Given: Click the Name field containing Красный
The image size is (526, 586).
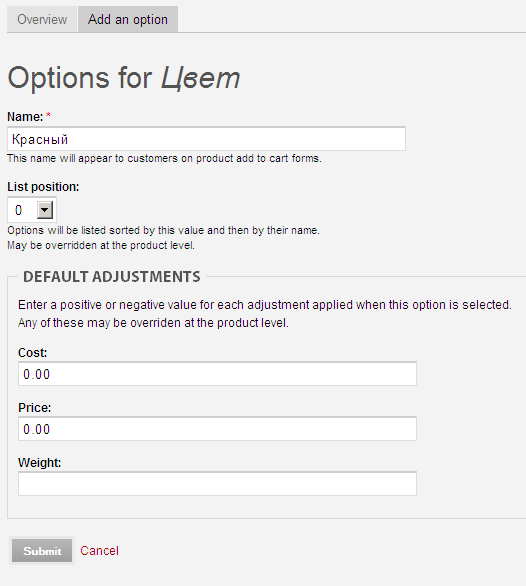Looking at the screenshot, I should (x=206, y=139).
